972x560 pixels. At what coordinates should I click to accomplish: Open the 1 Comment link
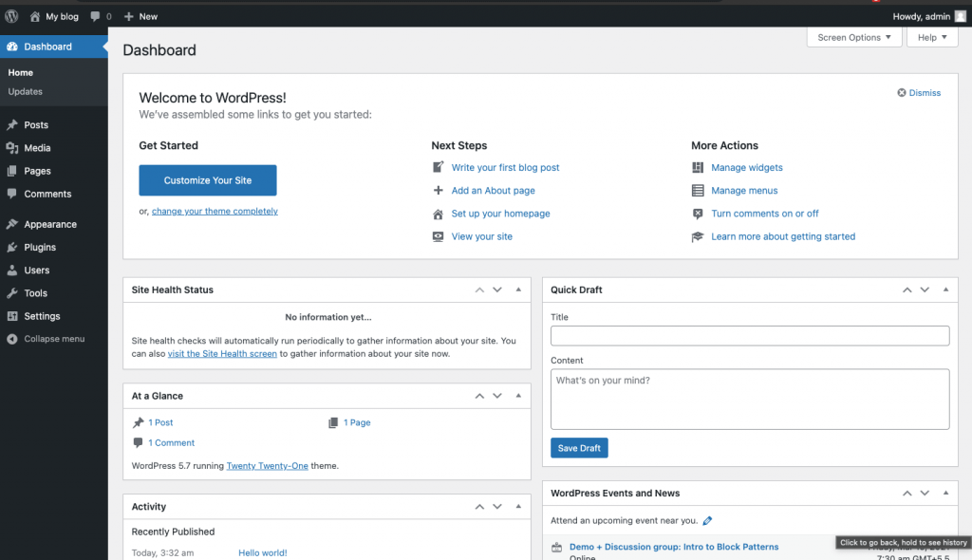(x=171, y=443)
